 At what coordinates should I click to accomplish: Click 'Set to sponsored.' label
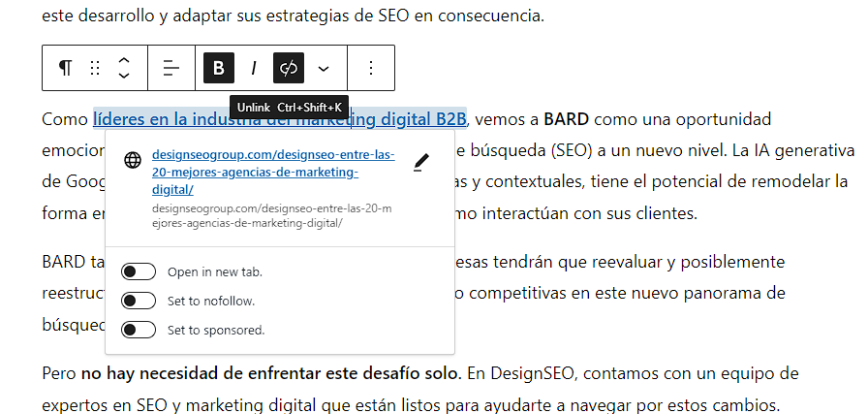(216, 330)
